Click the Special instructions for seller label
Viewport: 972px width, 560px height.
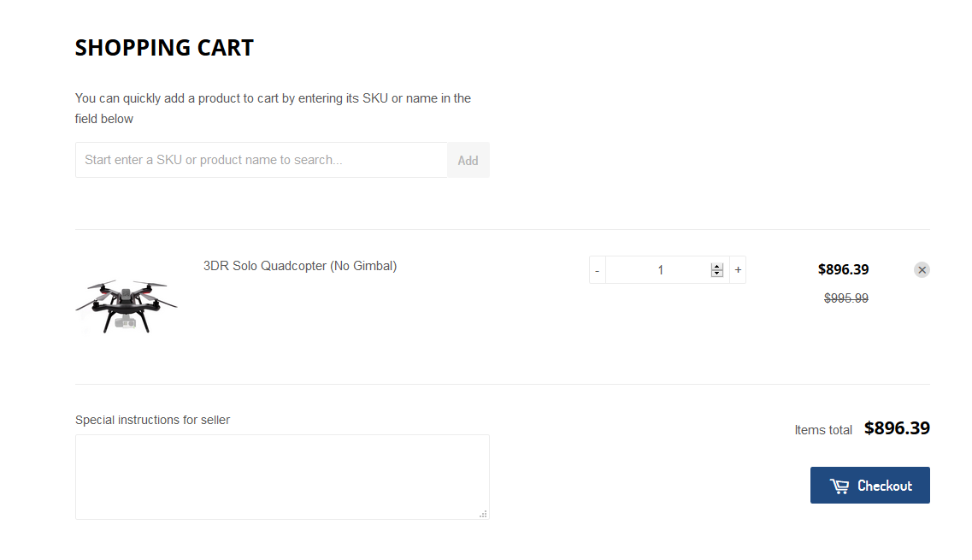(152, 420)
